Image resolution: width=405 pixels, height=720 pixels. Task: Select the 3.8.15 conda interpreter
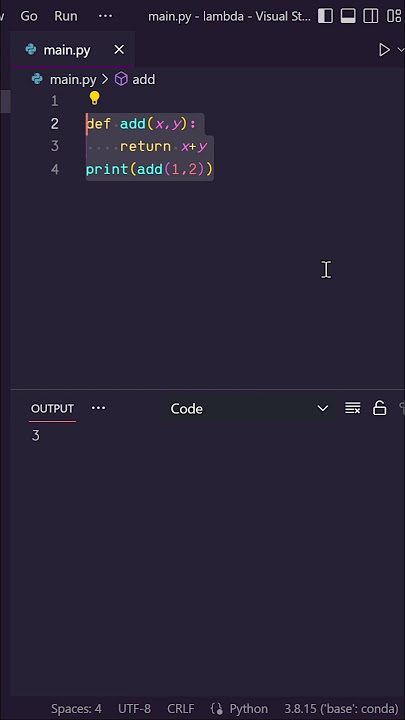click(x=341, y=709)
